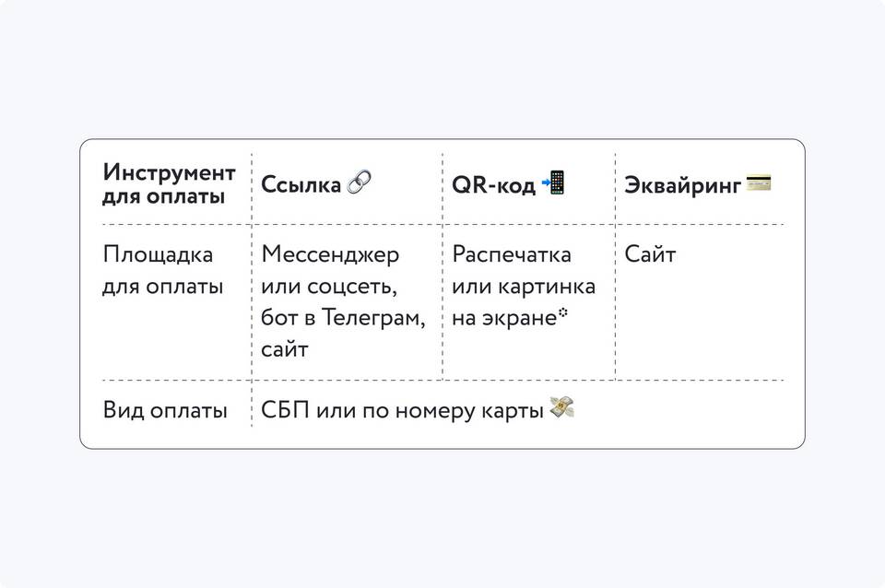
Task: Click the СБП или по номеру карты text
Action: 402,410
